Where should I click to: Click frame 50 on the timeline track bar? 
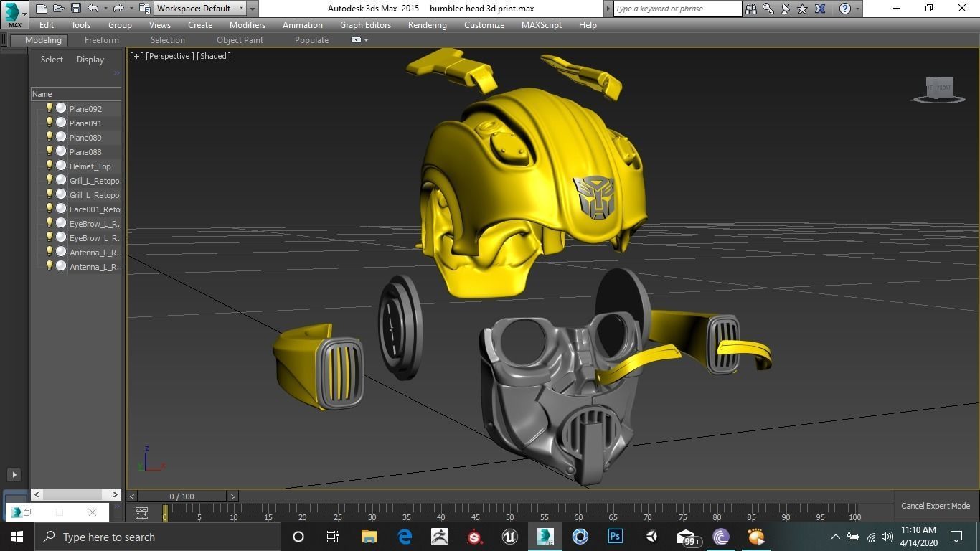509,513
